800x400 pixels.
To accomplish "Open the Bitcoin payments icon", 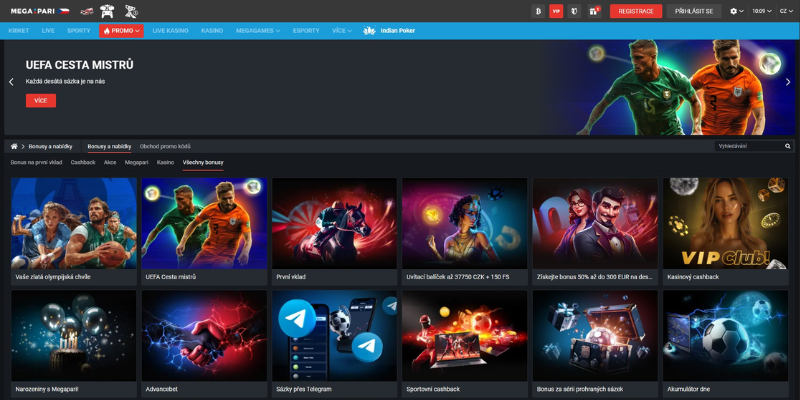I will (538, 11).
